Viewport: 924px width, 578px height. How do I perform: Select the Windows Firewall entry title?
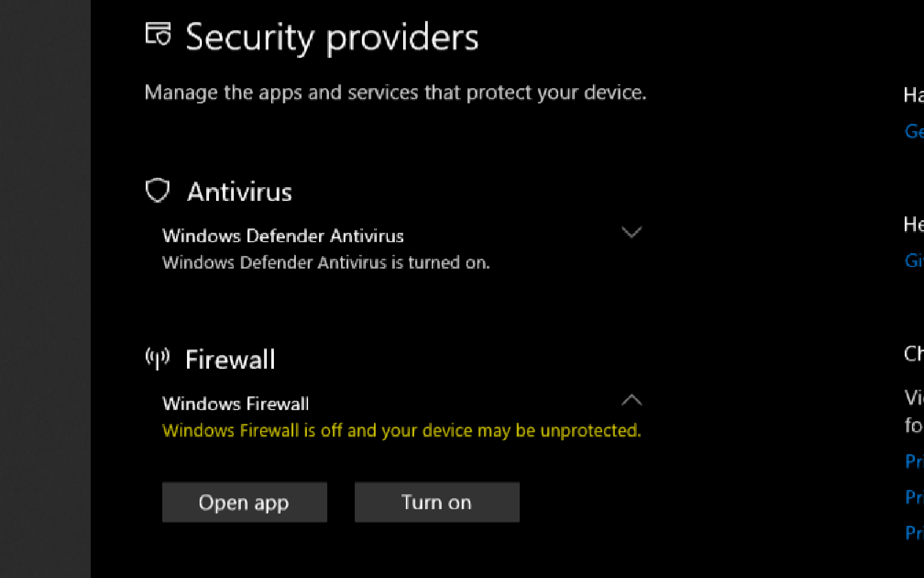point(235,404)
